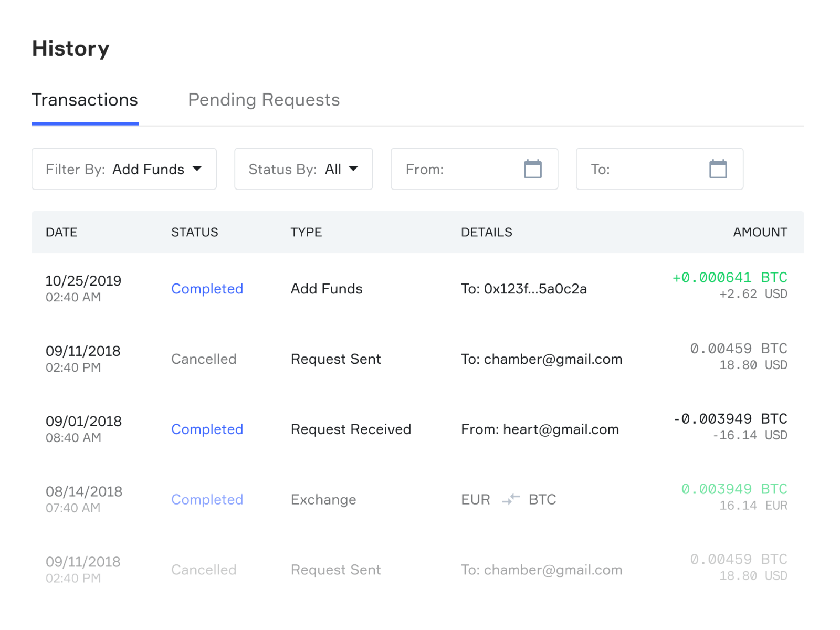Select the green +0.000641 BTC amount
This screenshot has width=840, height=630.
tap(730, 278)
